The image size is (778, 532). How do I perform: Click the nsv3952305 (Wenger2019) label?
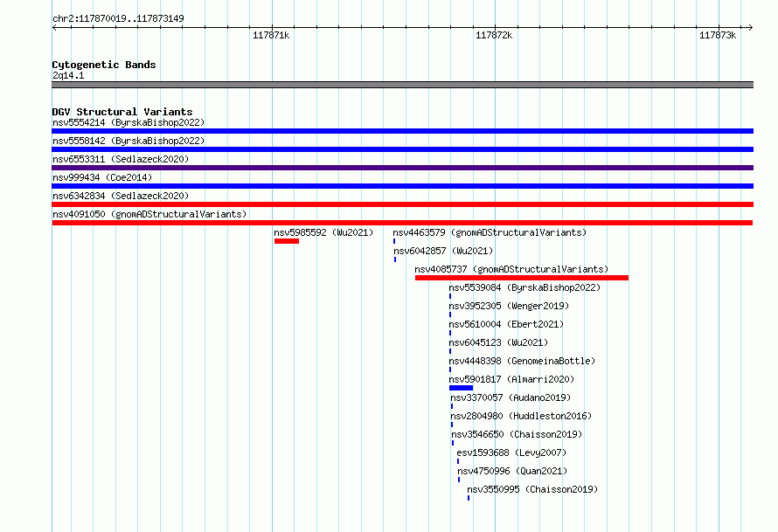pos(509,306)
